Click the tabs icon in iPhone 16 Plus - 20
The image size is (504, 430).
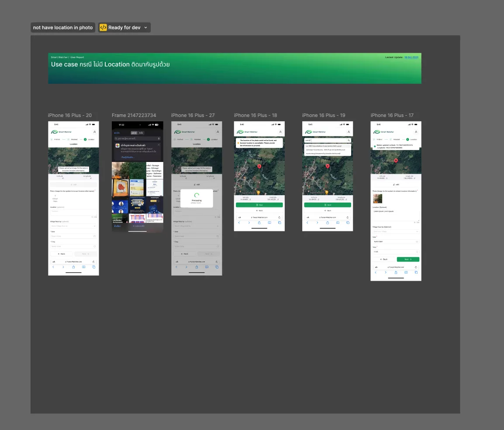tap(94, 267)
